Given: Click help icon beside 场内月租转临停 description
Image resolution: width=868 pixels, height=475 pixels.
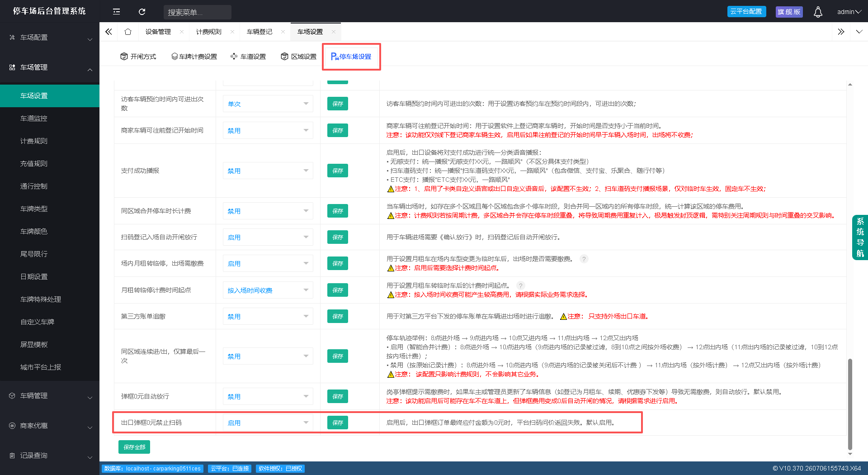Looking at the screenshot, I should [x=584, y=259].
